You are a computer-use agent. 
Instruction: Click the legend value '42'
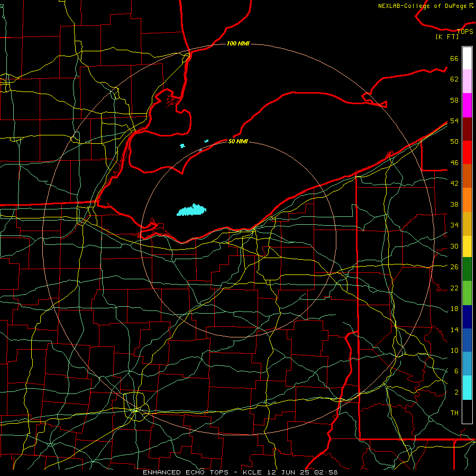coord(454,184)
